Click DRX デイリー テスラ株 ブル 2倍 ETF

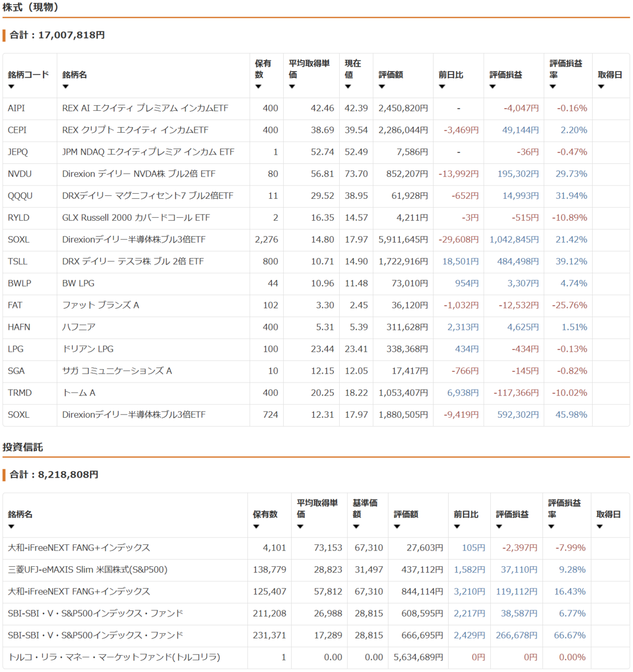(x=133, y=262)
